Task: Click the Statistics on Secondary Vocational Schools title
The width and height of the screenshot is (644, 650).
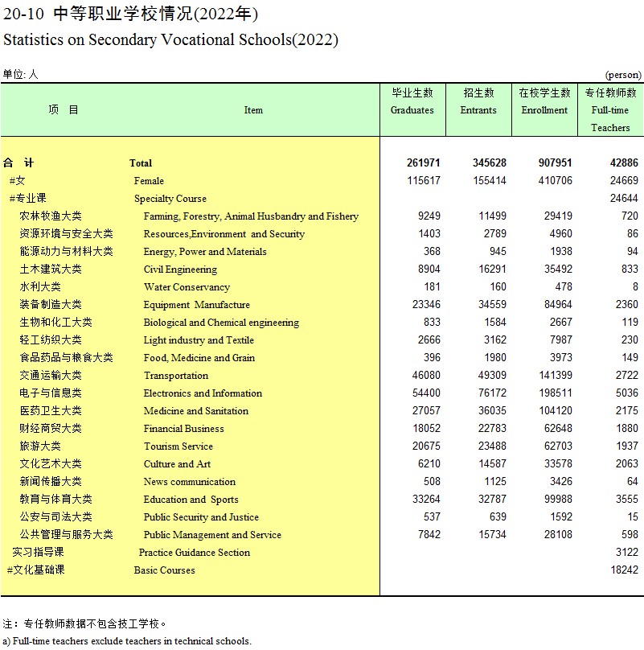Action: 170,39
